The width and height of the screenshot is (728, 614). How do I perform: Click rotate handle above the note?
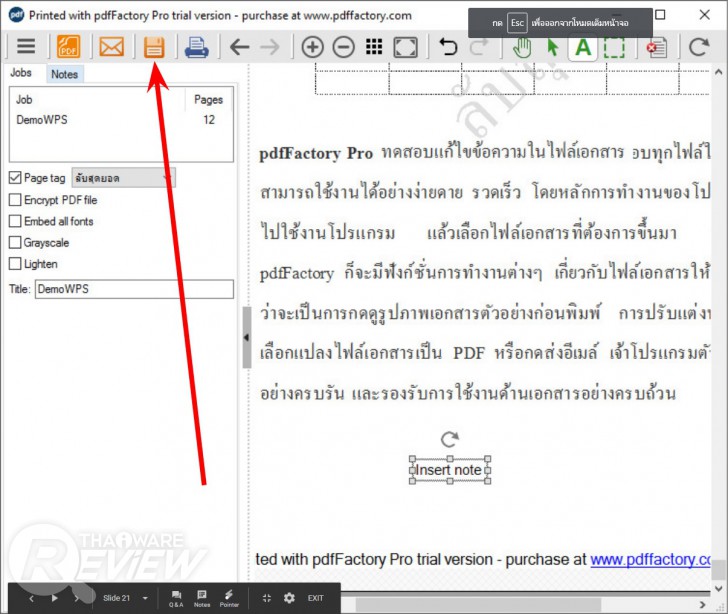point(449,439)
